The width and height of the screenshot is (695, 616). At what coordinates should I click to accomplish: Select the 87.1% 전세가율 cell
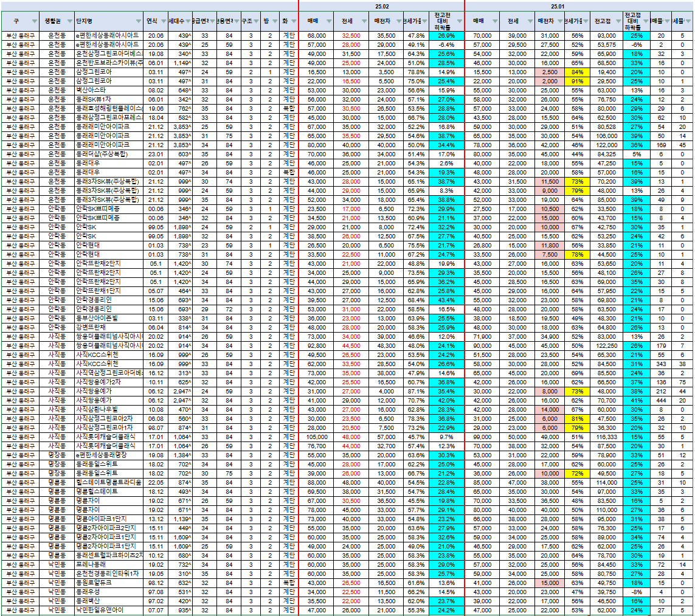416,392
